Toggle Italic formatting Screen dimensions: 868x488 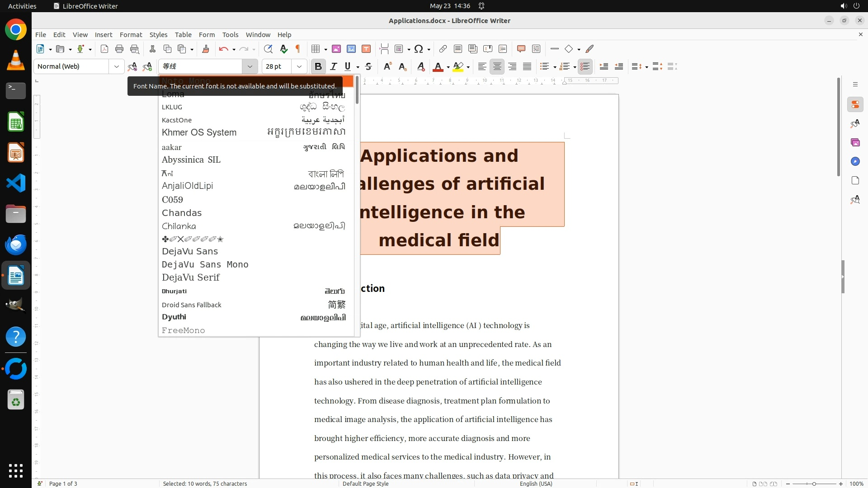[334, 66]
